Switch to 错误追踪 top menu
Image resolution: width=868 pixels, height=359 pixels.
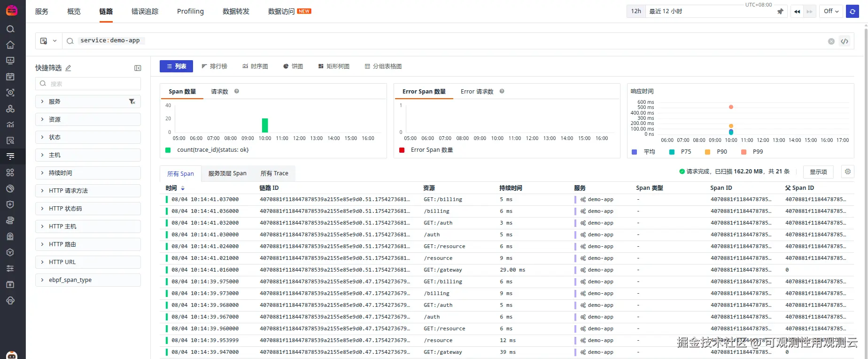click(145, 11)
